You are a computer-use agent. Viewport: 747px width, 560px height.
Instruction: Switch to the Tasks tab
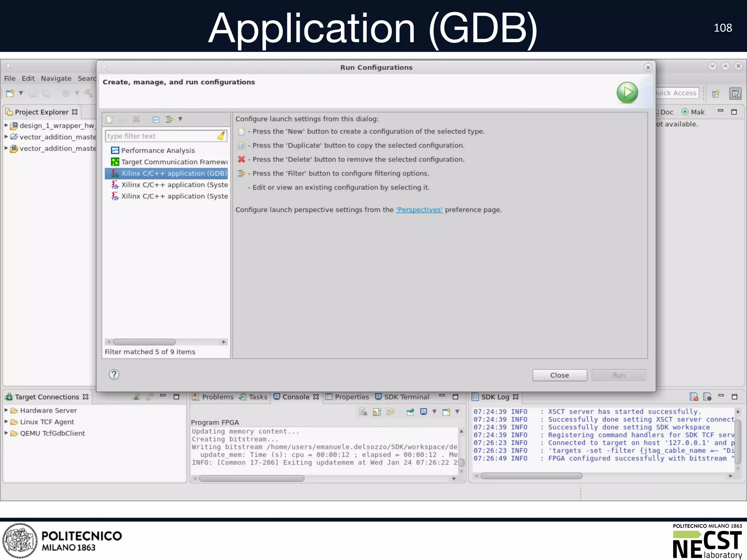coord(253,397)
